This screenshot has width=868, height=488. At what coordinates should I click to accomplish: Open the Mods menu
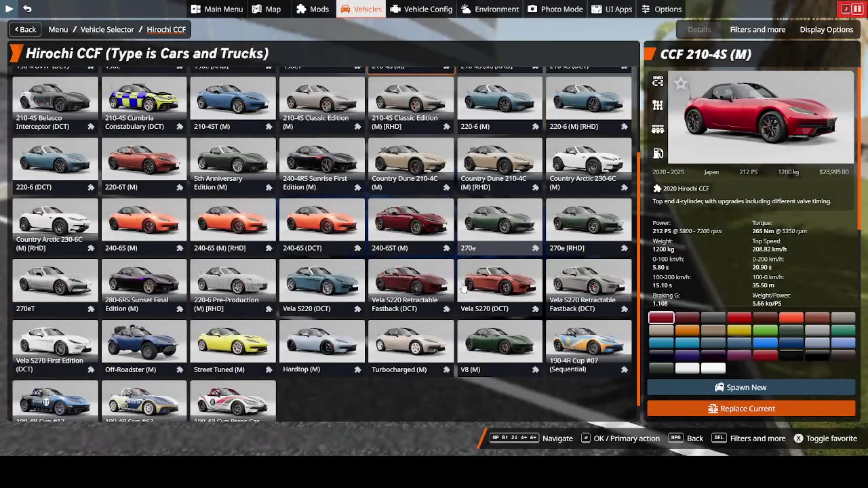point(313,9)
